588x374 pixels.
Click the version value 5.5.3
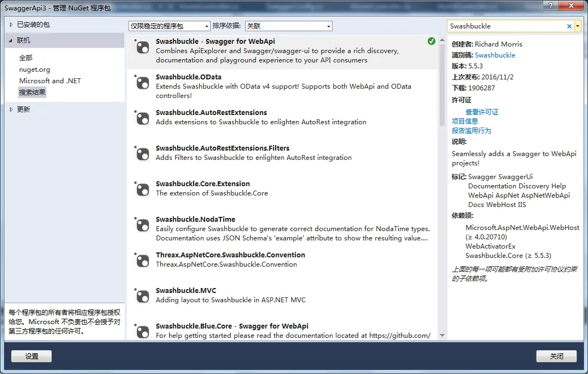pos(475,66)
